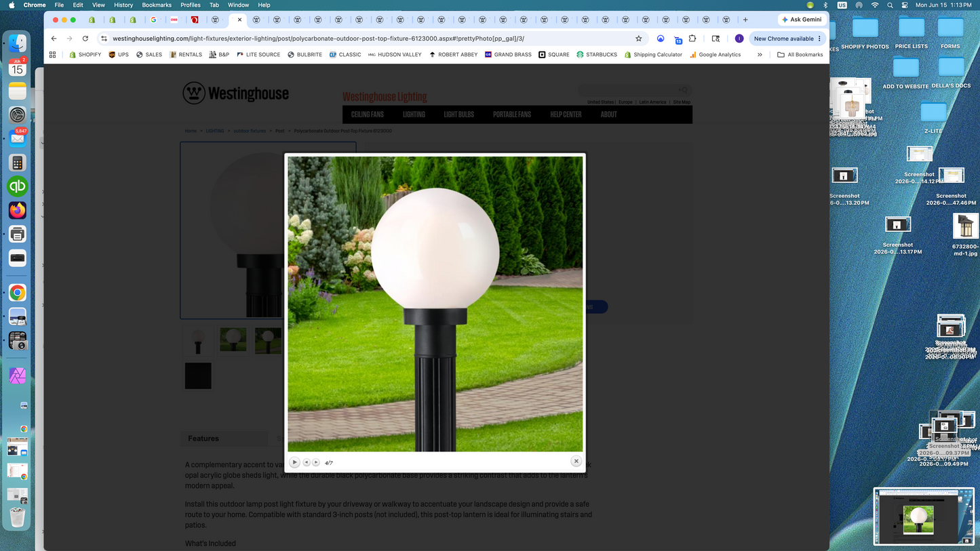Viewport: 980px width, 551px height.
Task: Open Spotlight search in the menu bar
Action: tap(890, 5)
